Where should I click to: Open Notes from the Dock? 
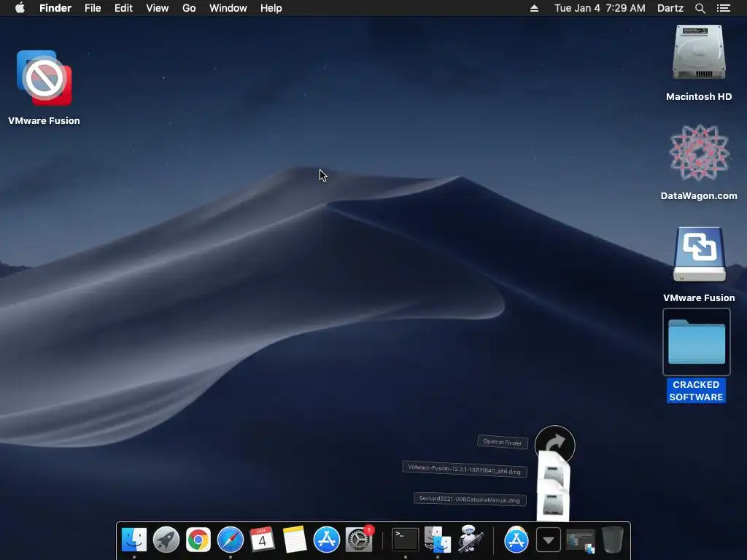(x=295, y=540)
